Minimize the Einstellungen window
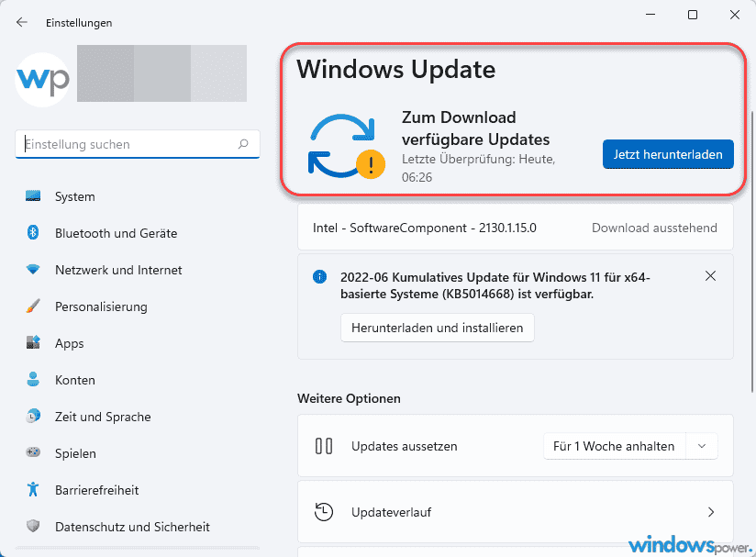756x557 pixels. tap(650, 15)
